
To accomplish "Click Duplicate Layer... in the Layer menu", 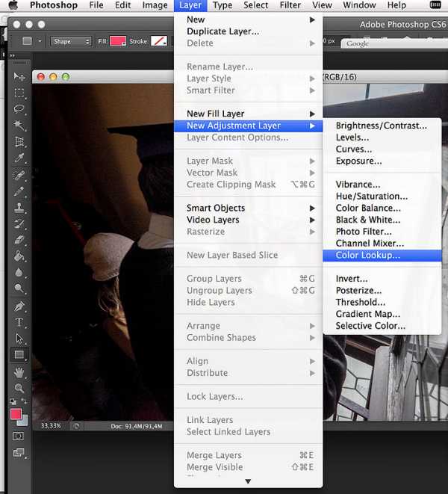I will tap(223, 31).
